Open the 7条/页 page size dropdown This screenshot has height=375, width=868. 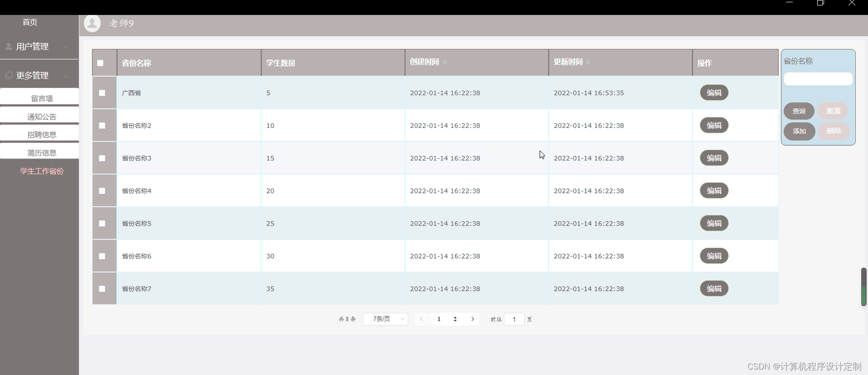pos(386,319)
